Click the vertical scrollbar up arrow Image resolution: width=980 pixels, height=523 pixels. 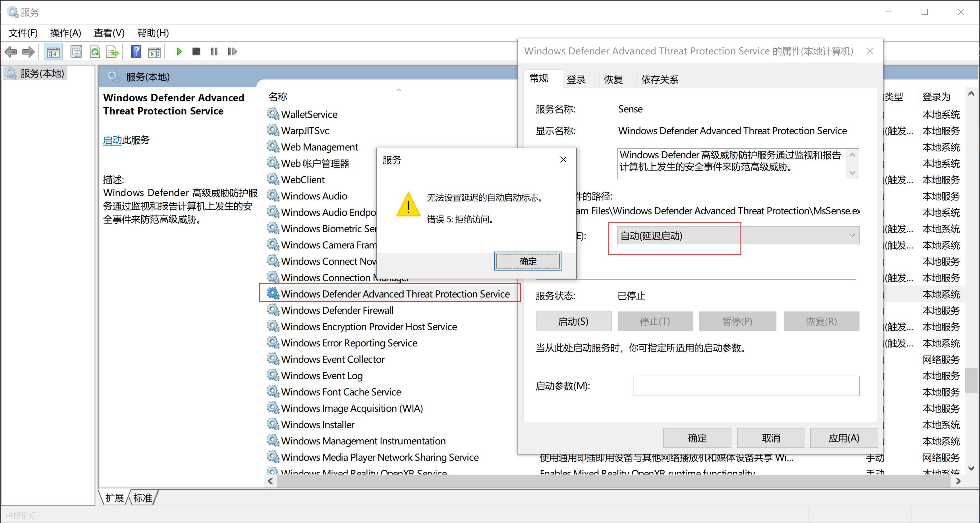[971, 93]
